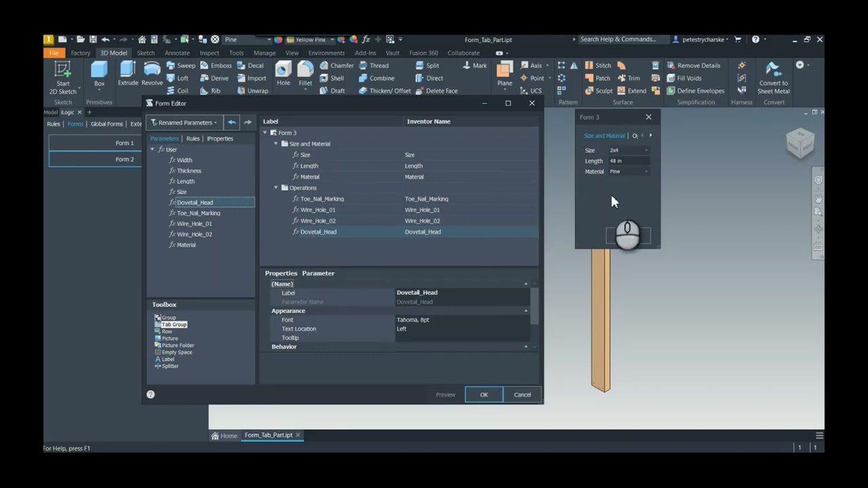
Task: Select the Thread tool
Action: 374,66
